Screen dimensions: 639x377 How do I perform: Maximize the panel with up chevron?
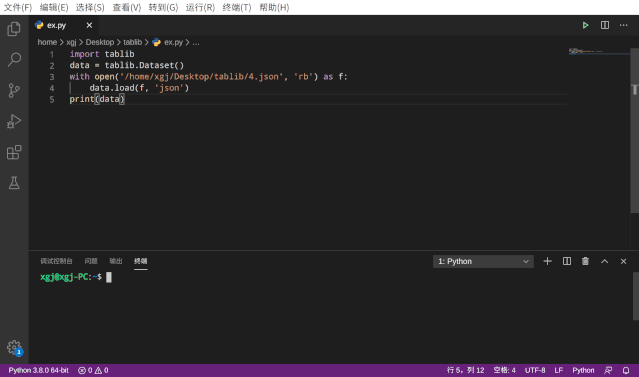pos(604,261)
